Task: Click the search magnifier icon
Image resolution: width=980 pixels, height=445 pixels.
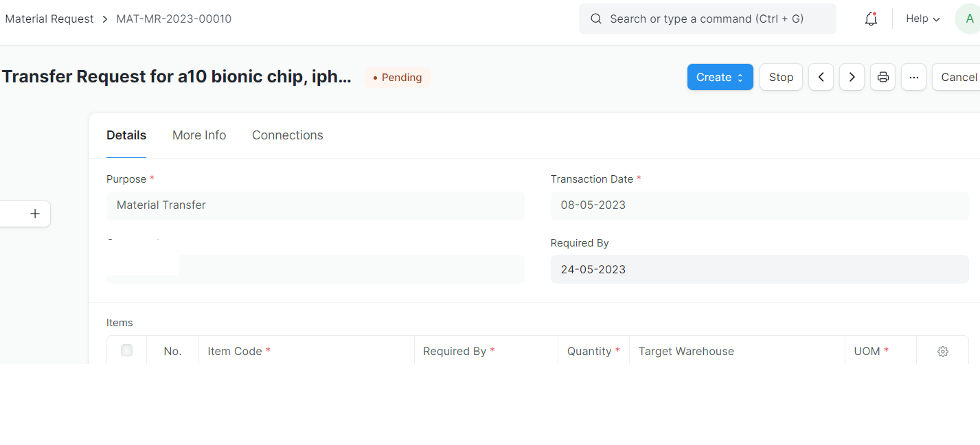Action: point(595,19)
